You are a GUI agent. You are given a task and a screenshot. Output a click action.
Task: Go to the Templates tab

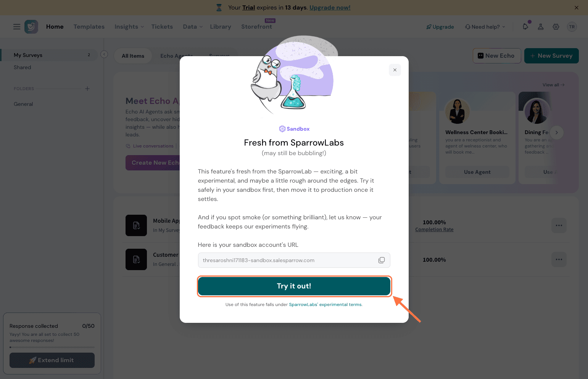point(89,27)
